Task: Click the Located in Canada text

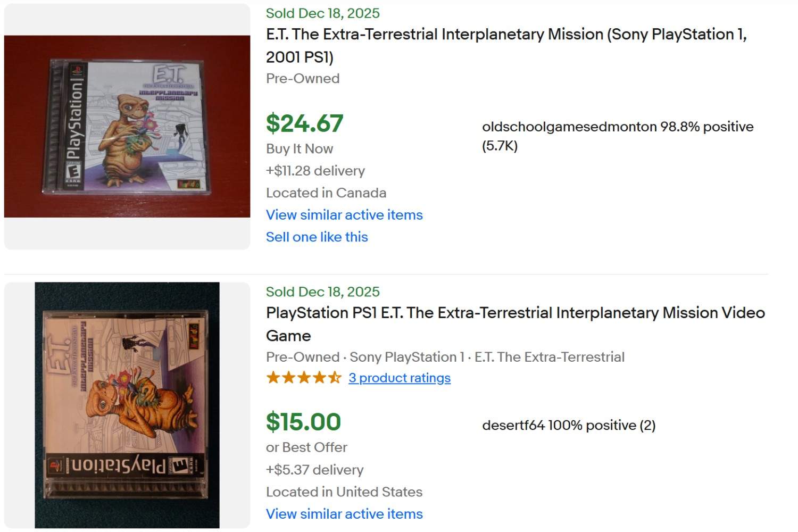Action: (326, 193)
